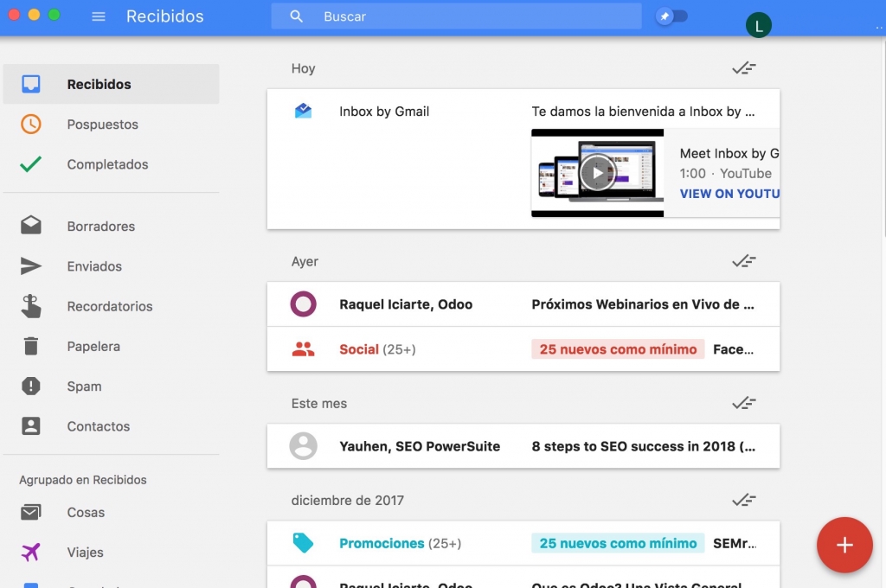
Task: Expand the Promociones bundle
Action: click(x=382, y=543)
